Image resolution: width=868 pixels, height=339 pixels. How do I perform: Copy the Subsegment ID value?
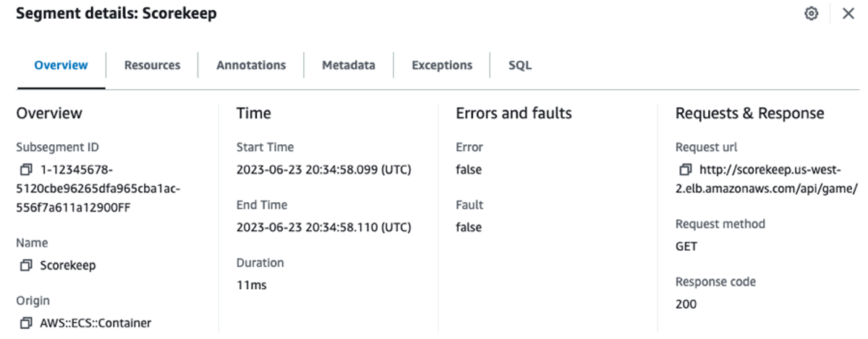coord(26,170)
